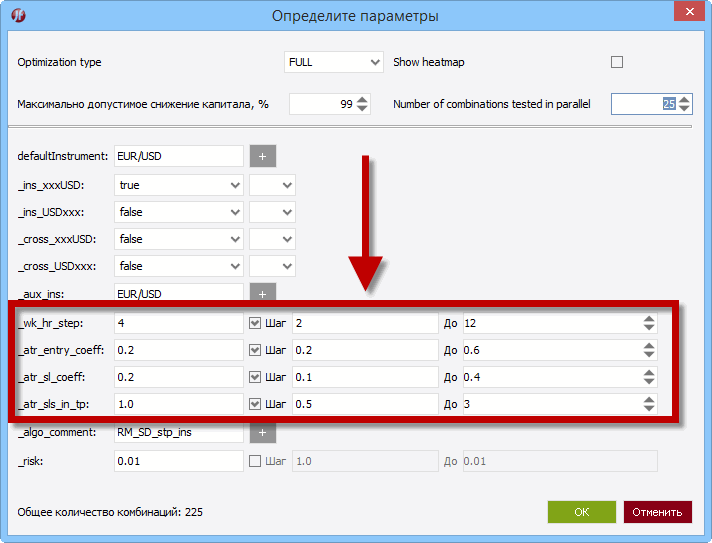Screen dimensions: 712x543
Task: Open the second empty dropdown for _ins_xxxUSD
Action: point(272,185)
